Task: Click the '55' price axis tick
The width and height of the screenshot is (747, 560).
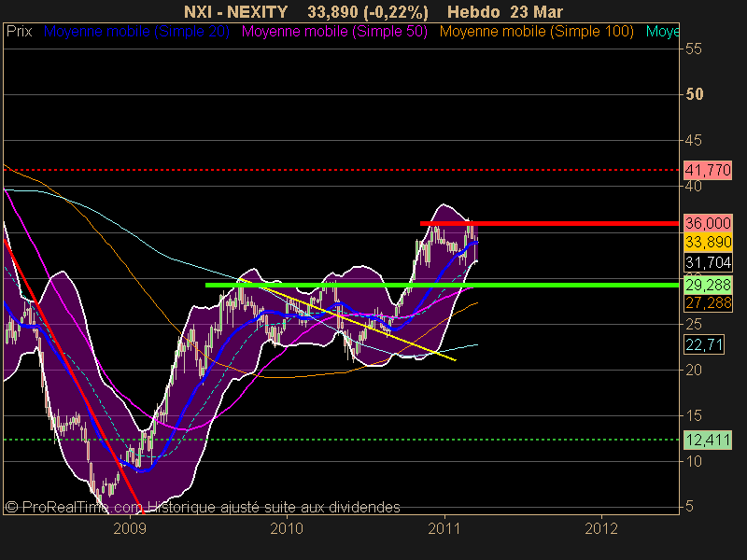Action: pyautogui.click(x=694, y=49)
